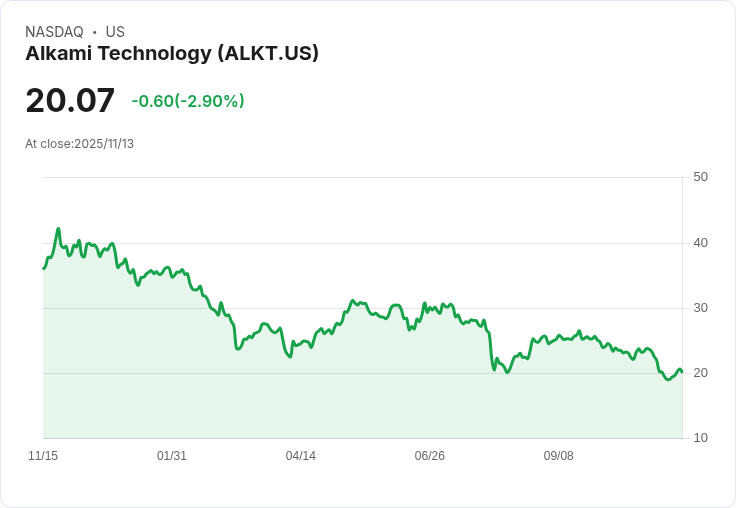Click the price line's lowest trough
The width and height of the screenshot is (736, 508).
[668, 379]
